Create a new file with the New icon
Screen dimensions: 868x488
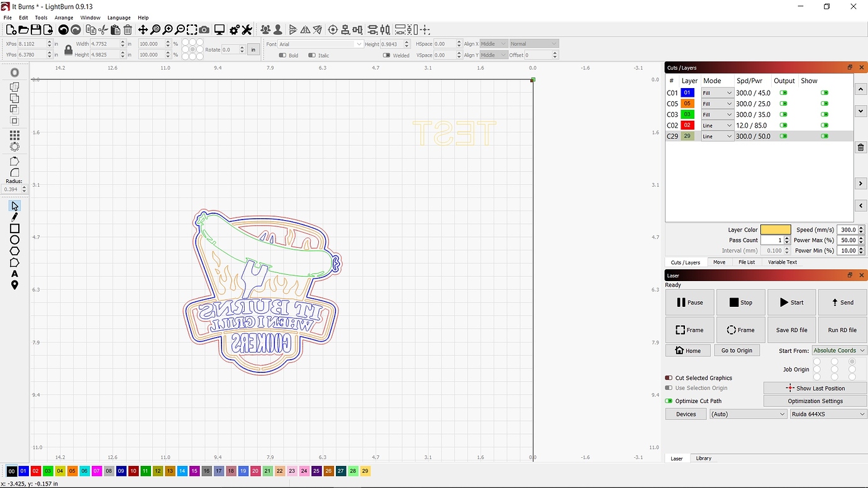[x=11, y=30]
